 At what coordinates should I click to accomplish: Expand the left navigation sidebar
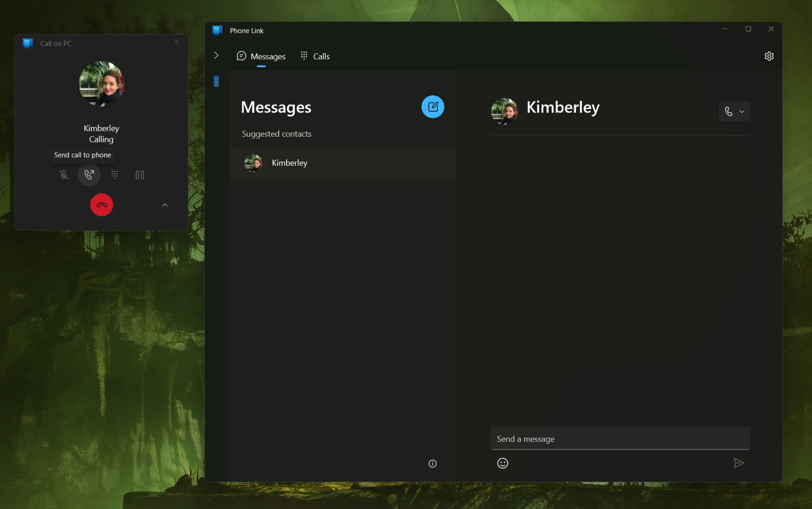pos(216,56)
